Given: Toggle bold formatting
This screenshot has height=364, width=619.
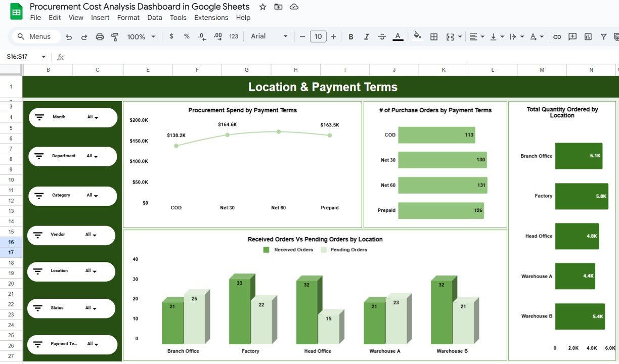Looking at the screenshot, I should coord(350,36).
